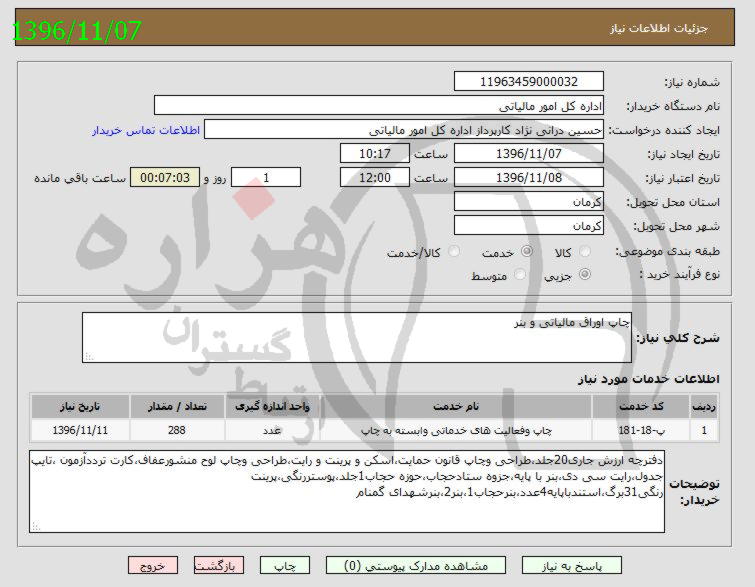The image size is (755, 587).
Task: Select the خدمت radio button
Action: [527, 251]
